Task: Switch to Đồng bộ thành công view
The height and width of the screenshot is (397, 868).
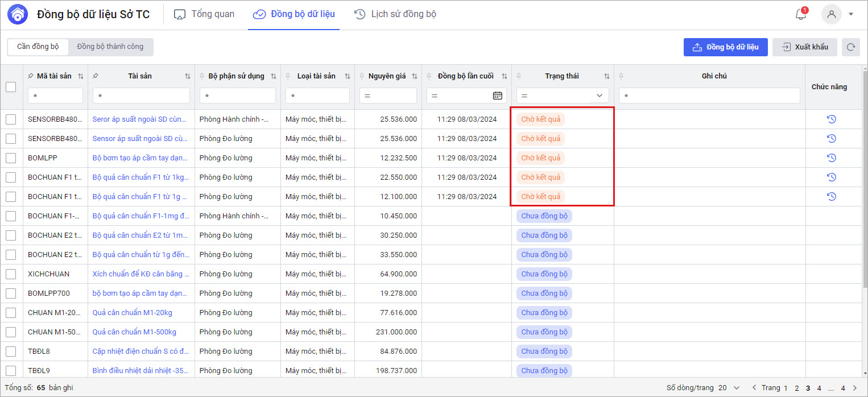Action: click(x=110, y=47)
